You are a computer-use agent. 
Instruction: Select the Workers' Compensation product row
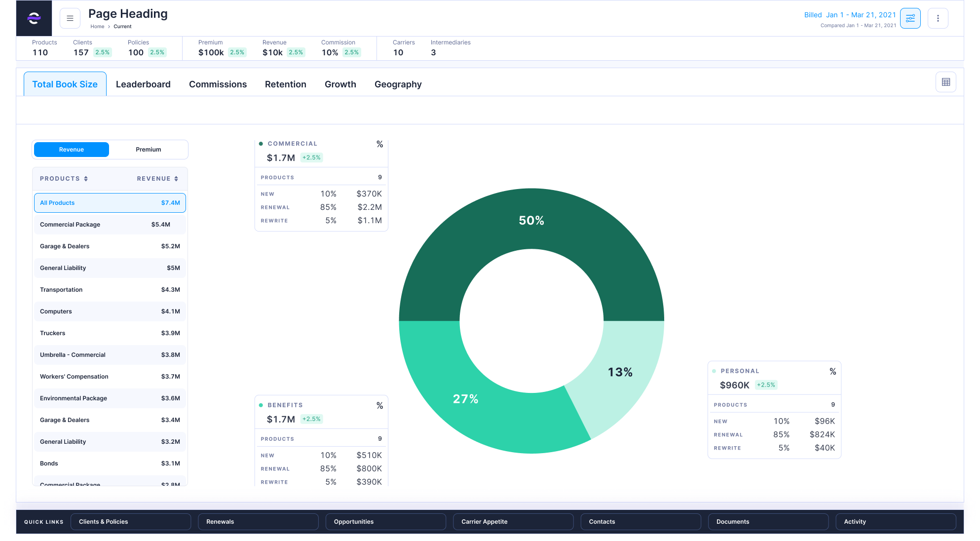[x=110, y=377]
